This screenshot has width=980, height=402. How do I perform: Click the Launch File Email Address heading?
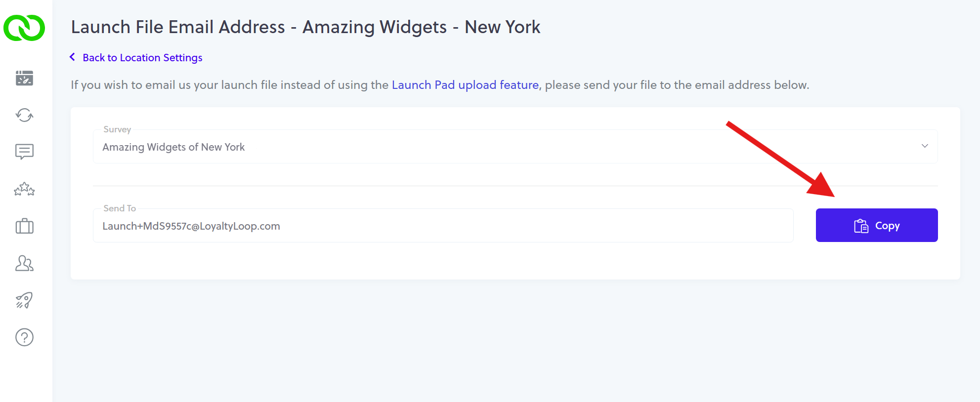pyautogui.click(x=305, y=27)
